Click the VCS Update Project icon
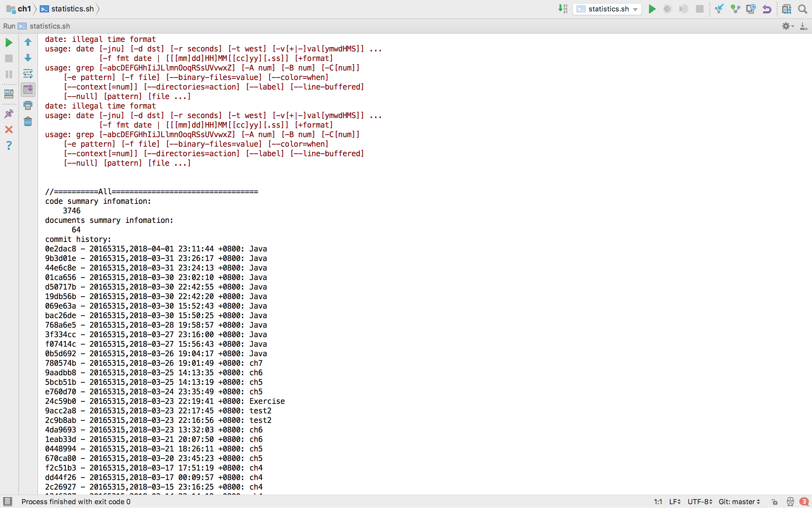This screenshot has height=508, width=812. (719, 9)
